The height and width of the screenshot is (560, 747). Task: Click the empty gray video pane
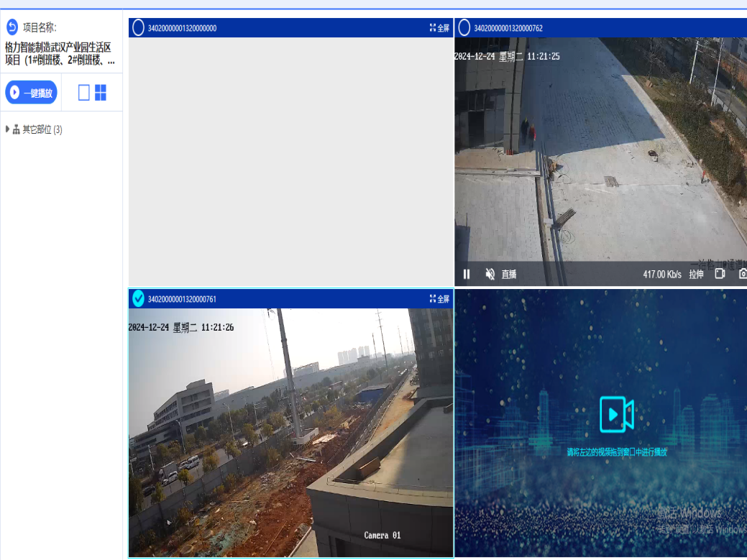click(x=290, y=162)
